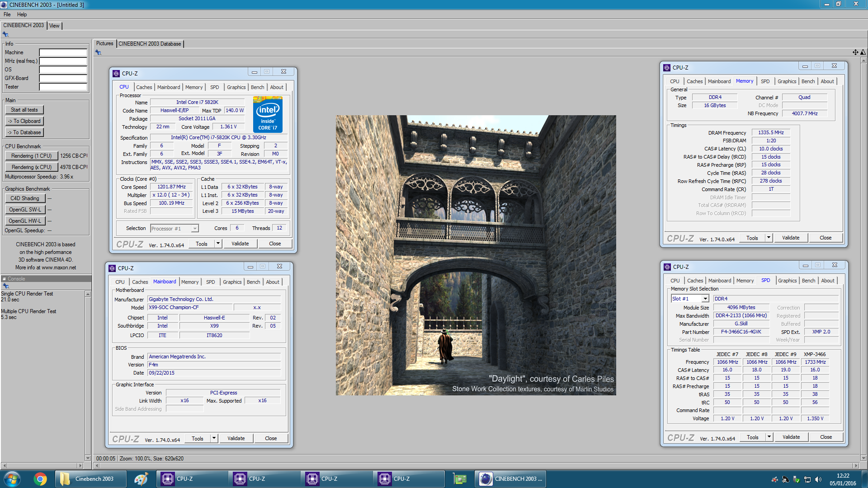Open Cinebench 2003 folder taskbar item
This screenshot has height=488, width=868.
tap(90, 479)
